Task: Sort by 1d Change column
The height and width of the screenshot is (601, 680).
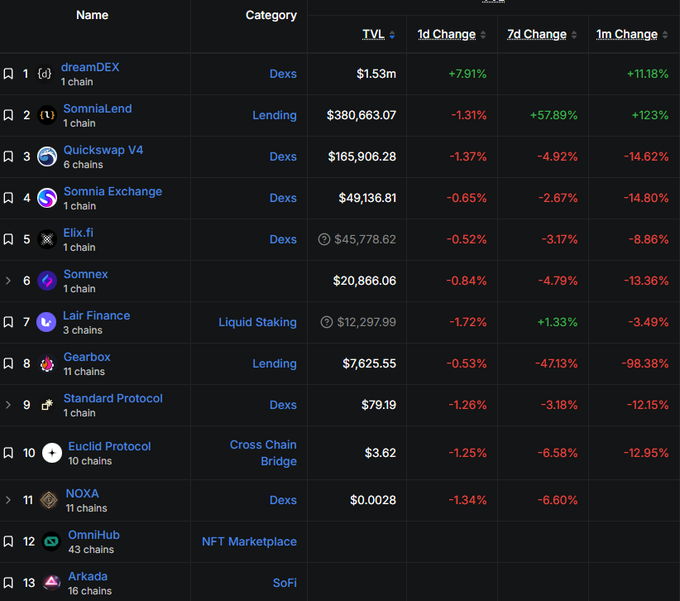Action: tap(451, 34)
